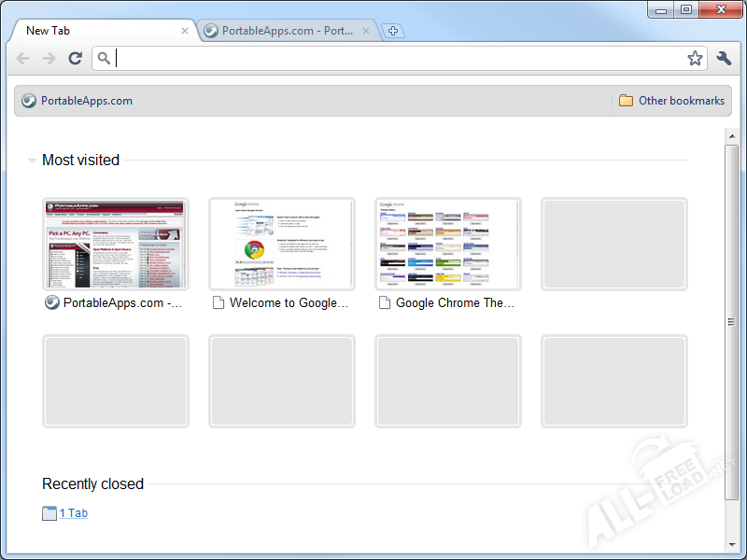The height and width of the screenshot is (560, 747).
Task: Open the wrench settings menu
Action: 724,59
